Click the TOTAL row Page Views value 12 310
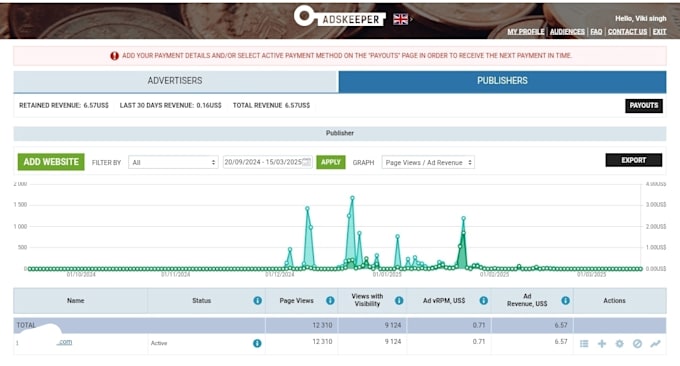680x366 pixels. (x=322, y=325)
